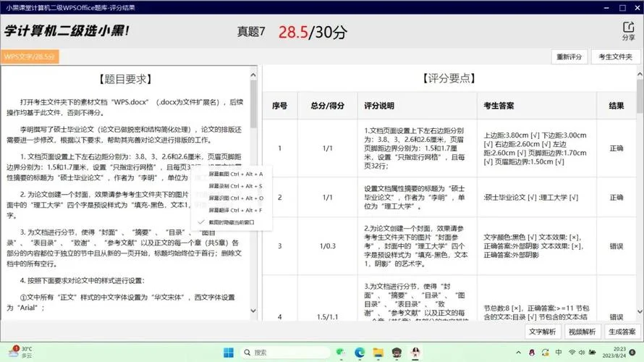Toggle 截图时隐藏当前窗口 checked option
Screen dimensions: 644x362
coord(232,222)
